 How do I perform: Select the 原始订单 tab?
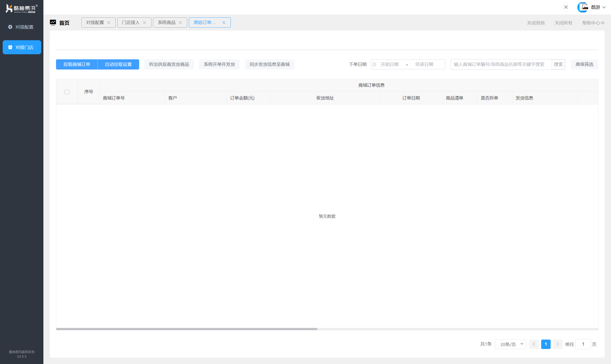205,23
